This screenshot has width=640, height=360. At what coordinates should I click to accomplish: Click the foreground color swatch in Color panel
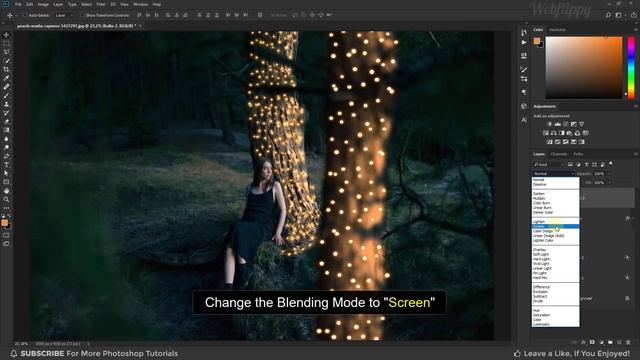click(x=537, y=40)
